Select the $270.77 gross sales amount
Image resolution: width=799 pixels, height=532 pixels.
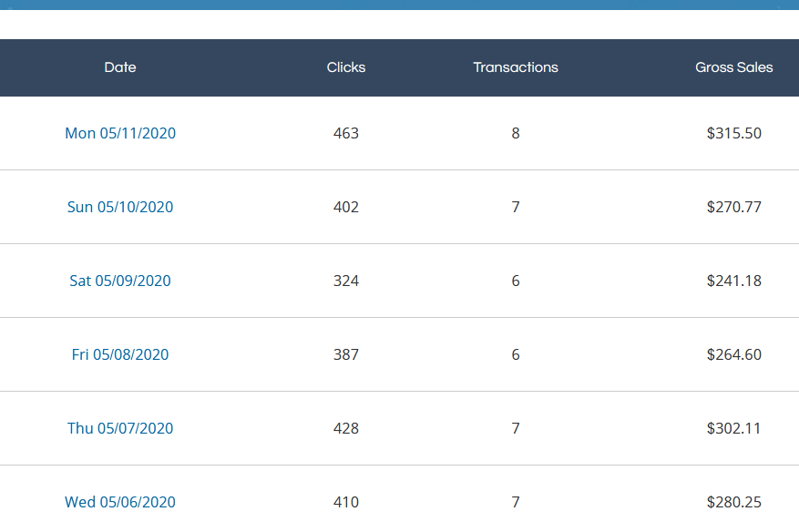click(x=733, y=207)
